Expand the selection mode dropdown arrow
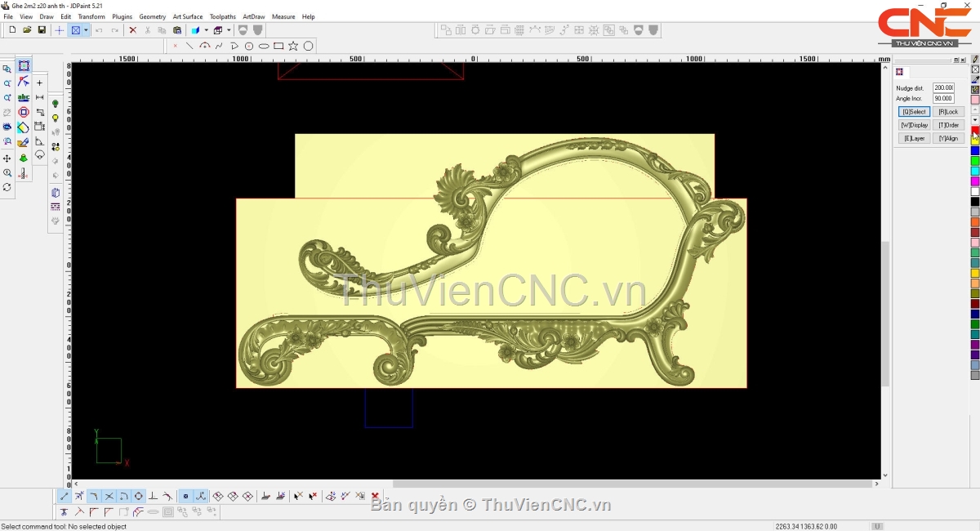Screen dimensions: 980x531 (x=86, y=30)
